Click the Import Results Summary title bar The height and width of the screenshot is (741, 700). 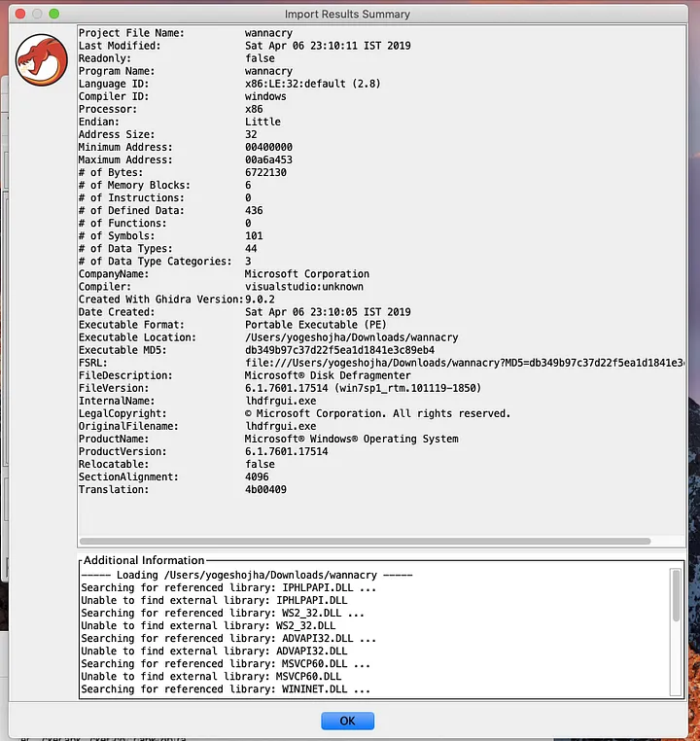(x=347, y=15)
